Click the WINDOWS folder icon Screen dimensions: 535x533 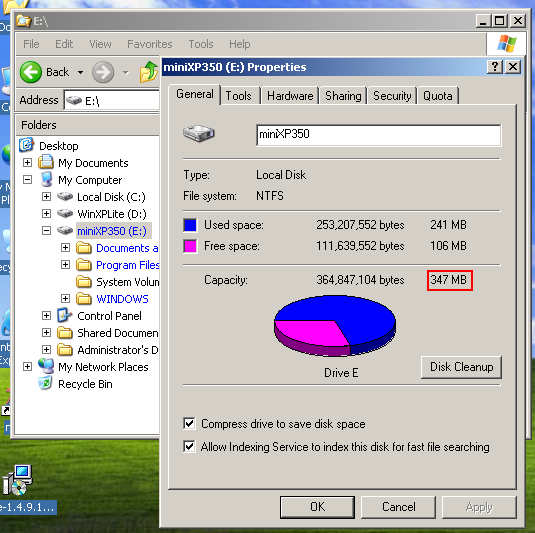84,299
